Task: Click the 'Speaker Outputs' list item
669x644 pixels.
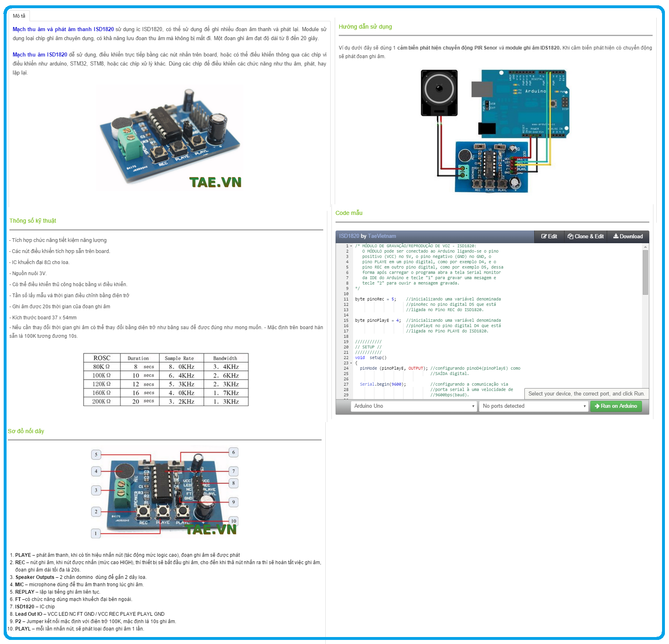Action: click(81, 577)
